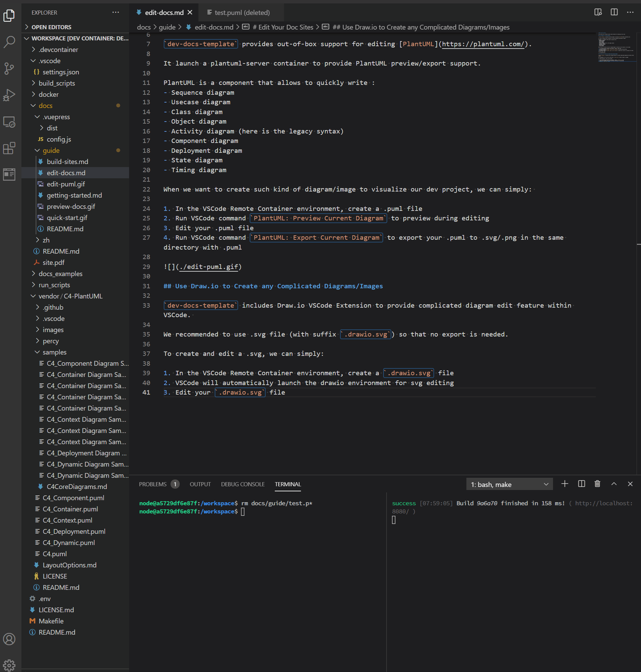Open the Extensions view

9,148
